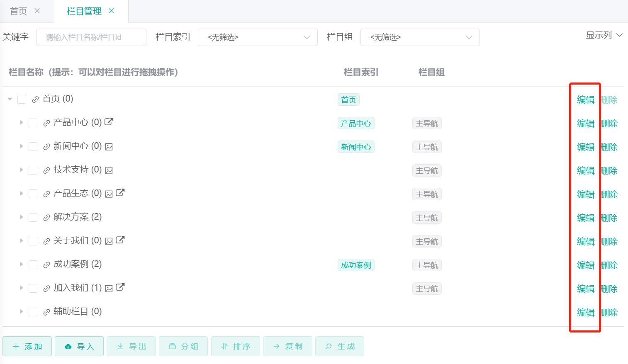Image resolution: width=628 pixels, height=364 pixels.
Task: Select the checkbox beside 成功案例
Action: (x=33, y=265)
